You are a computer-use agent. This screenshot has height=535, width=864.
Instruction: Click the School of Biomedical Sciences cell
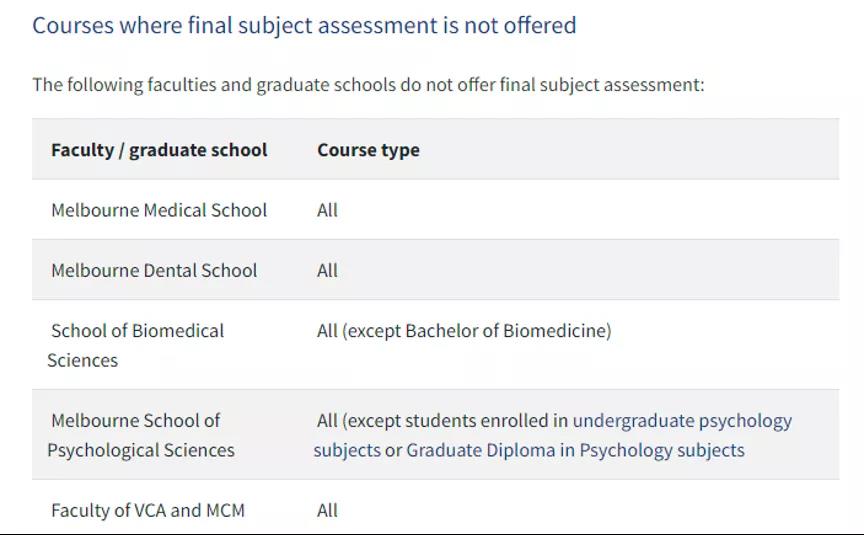(x=136, y=345)
